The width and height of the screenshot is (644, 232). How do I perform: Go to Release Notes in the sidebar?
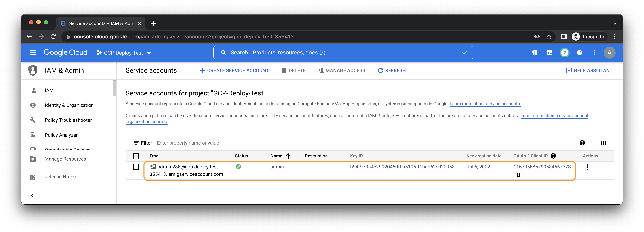coord(60,177)
